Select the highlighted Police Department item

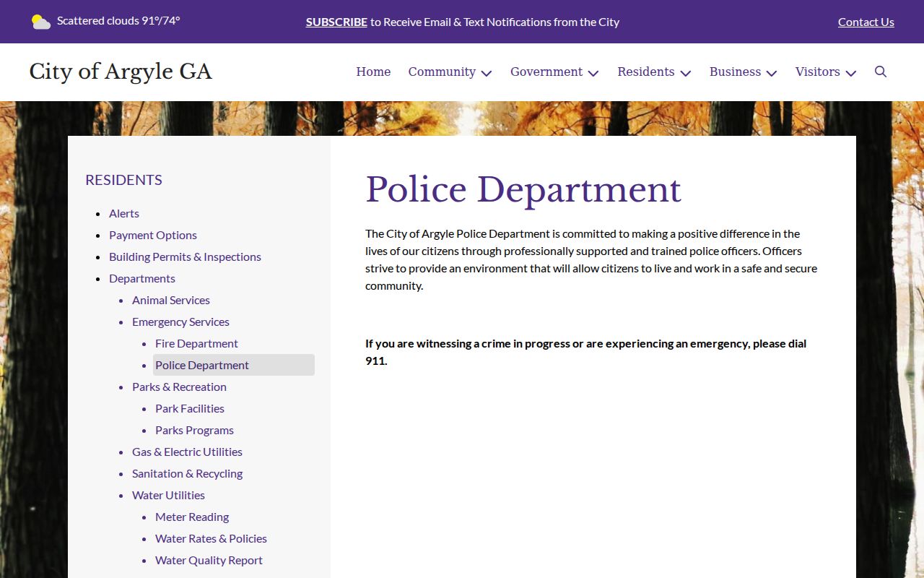click(x=234, y=365)
